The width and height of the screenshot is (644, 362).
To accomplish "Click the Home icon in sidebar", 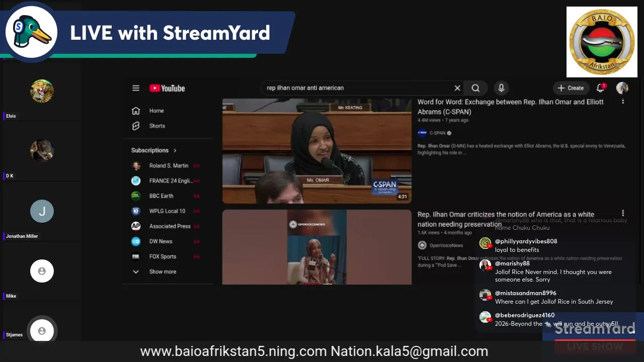I will [x=136, y=111].
